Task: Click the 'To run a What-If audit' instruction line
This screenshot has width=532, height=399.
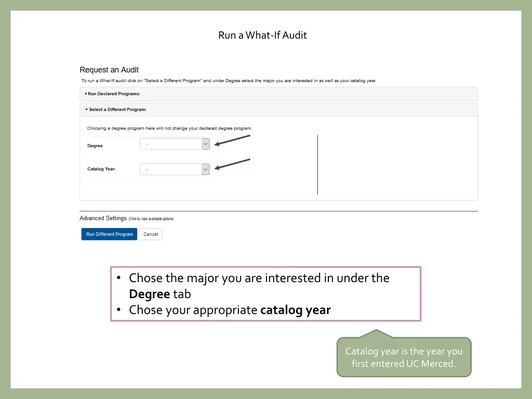Action: point(229,81)
